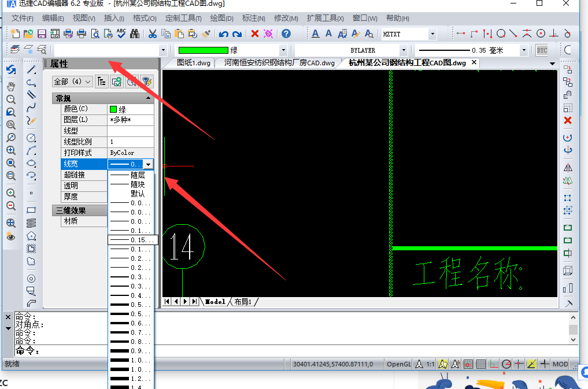Open the layer selection dropdown
This screenshot has width=588, height=389.
[x=162, y=50]
